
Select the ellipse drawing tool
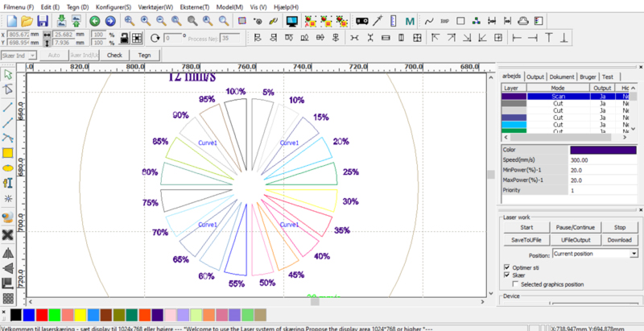coord(8,168)
